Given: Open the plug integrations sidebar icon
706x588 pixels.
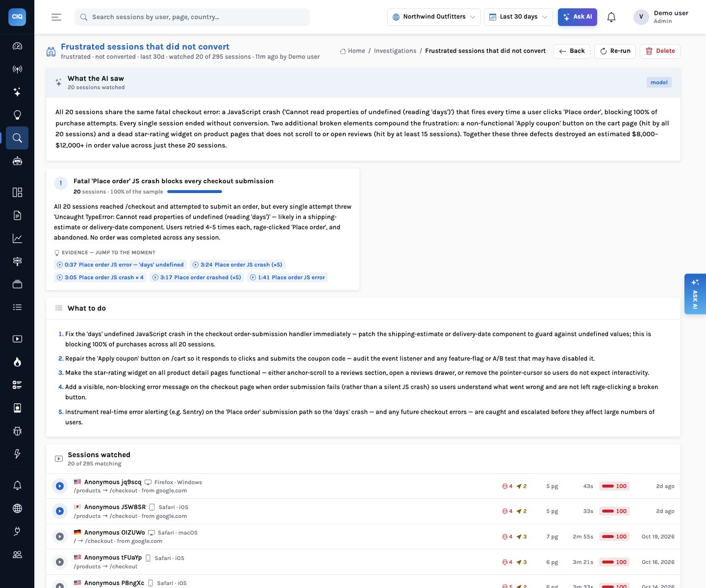Looking at the screenshot, I should point(17,531).
